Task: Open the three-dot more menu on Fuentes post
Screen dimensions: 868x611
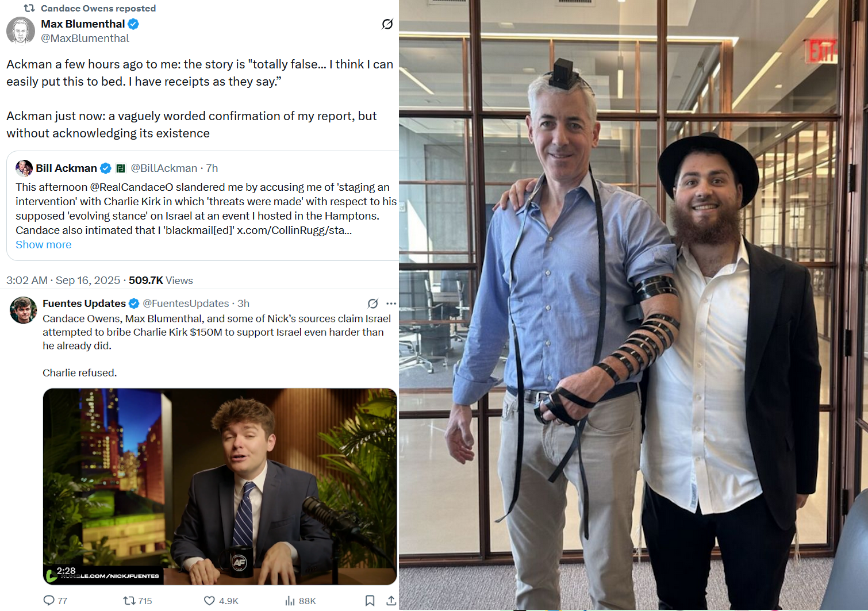Action: 391,303
